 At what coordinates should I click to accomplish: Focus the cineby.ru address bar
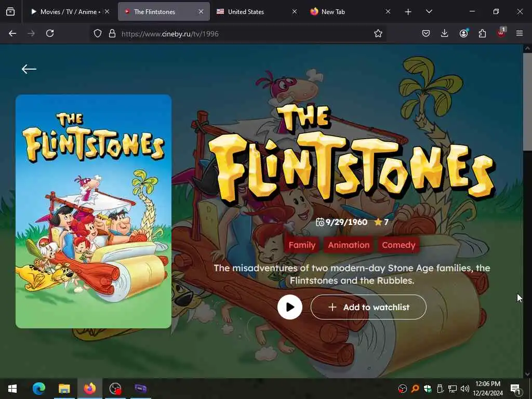(x=237, y=34)
